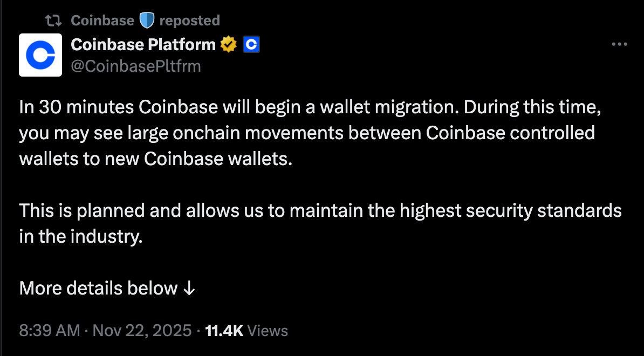Click the Nov 22, 2025 date text
The height and width of the screenshot is (356, 644).
[x=142, y=331]
